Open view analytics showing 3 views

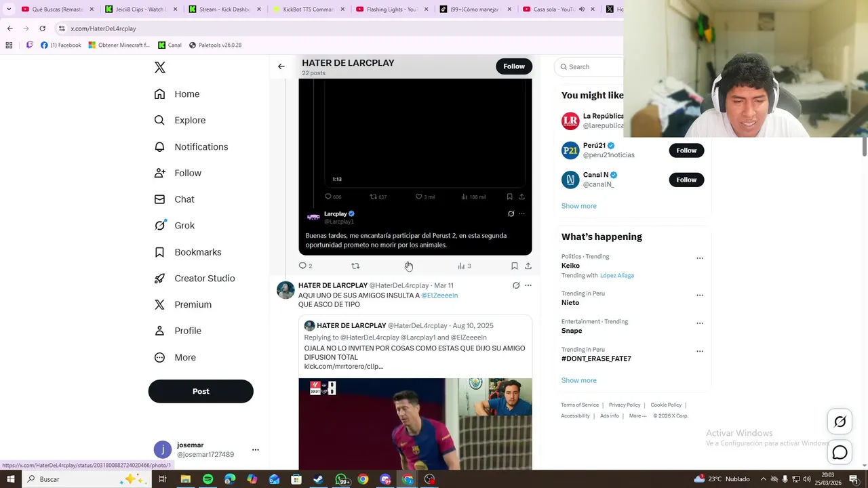[465, 266]
